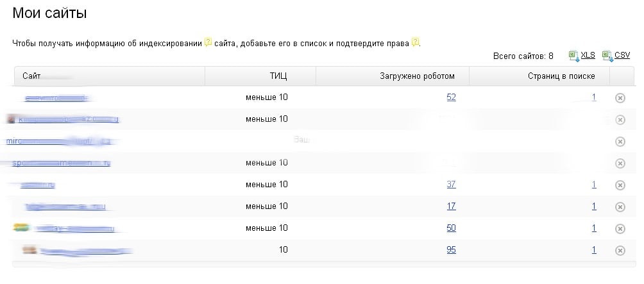Click the help icon after the word "индексировании"
This screenshot has width=644, height=284.
point(208,43)
